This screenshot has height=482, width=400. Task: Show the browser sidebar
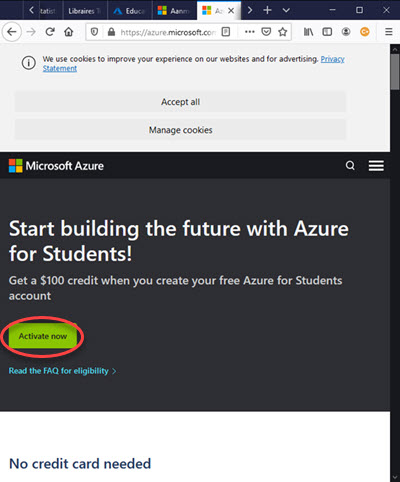[x=327, y=32]
